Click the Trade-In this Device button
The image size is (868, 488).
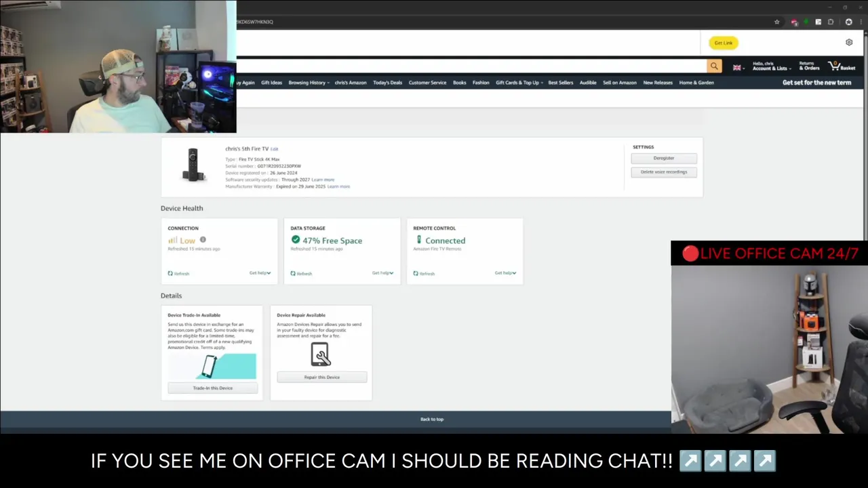coord(213,388)
